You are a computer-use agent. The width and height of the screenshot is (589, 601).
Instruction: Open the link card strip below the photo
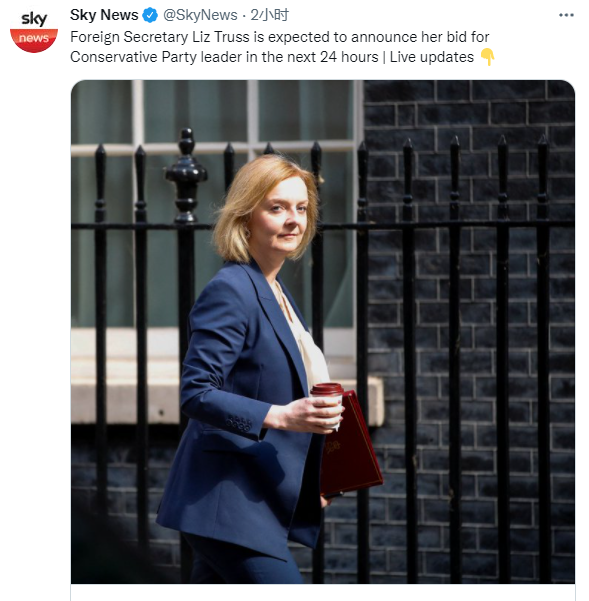pos(323,593)
